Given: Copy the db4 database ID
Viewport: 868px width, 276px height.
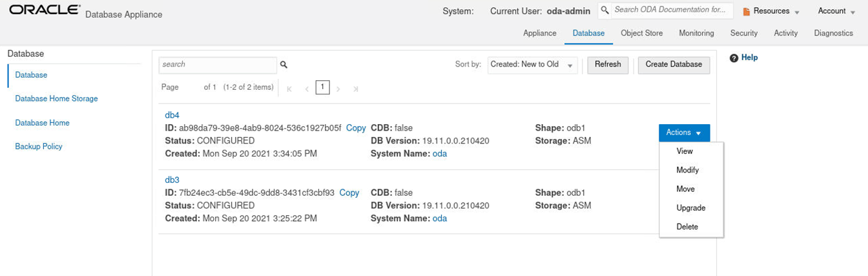Looking at the screenshot, I should [356, 128].
